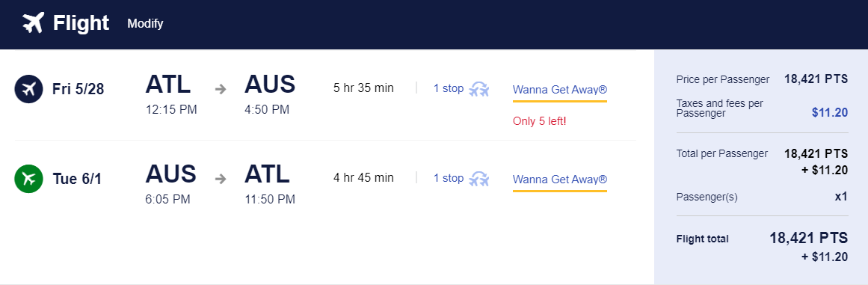The width and height of the screenshot is (868, 285).
Task: View 1 stop details for Friday flight
Action: [x=449, y=88]
